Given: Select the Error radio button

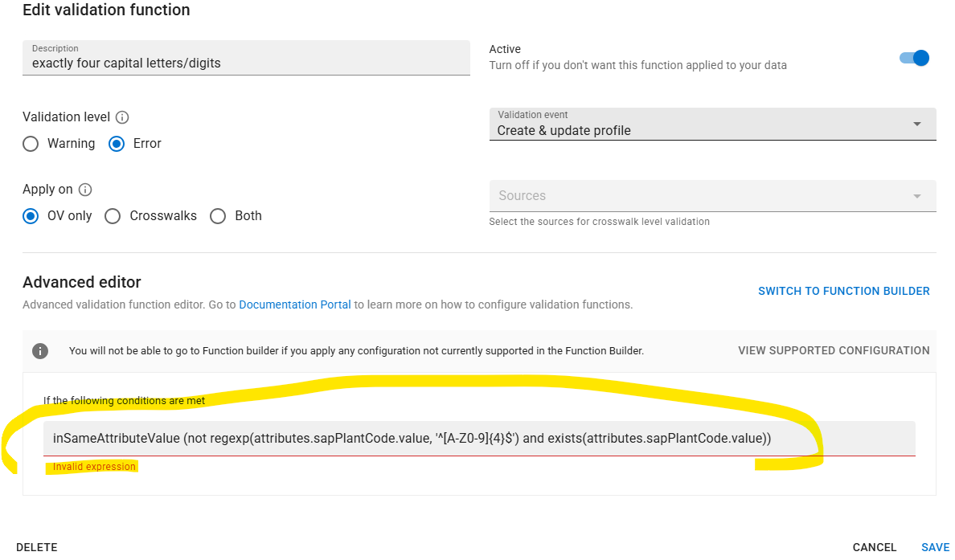Looking at the screenshot, I should tap(117, 144).
